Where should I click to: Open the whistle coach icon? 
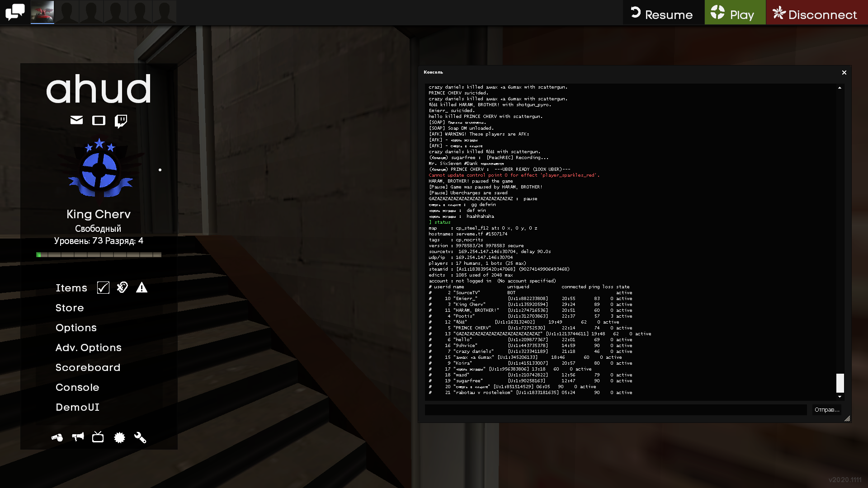[x=57, y=437]
